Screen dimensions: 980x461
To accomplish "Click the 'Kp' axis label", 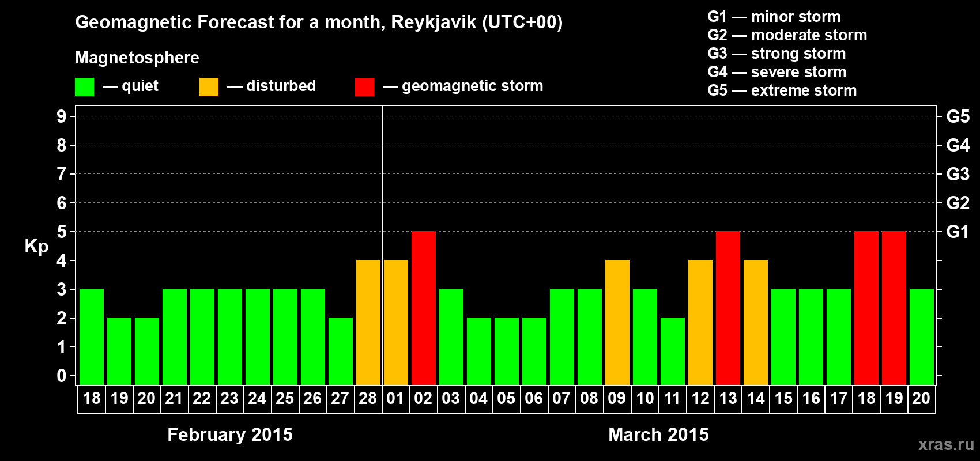I will click(36, 246).
